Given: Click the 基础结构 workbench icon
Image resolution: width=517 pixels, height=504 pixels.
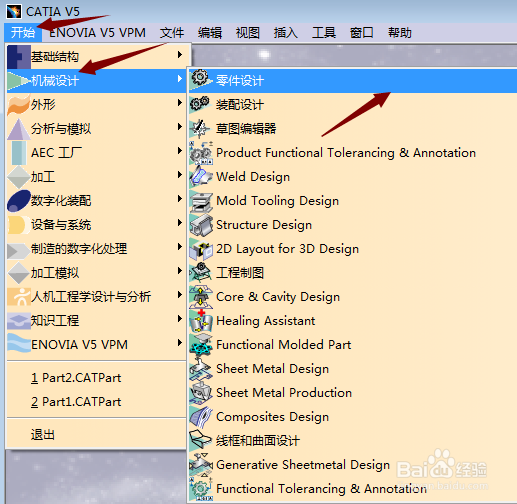Looking at the screenshot, I should (x=19, y=57).
